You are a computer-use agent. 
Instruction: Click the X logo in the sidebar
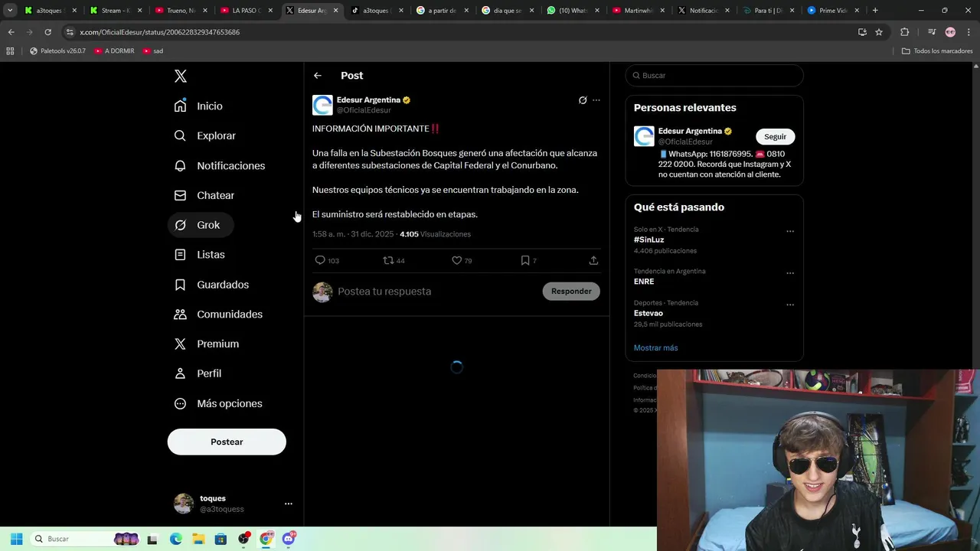coord(181,76)
